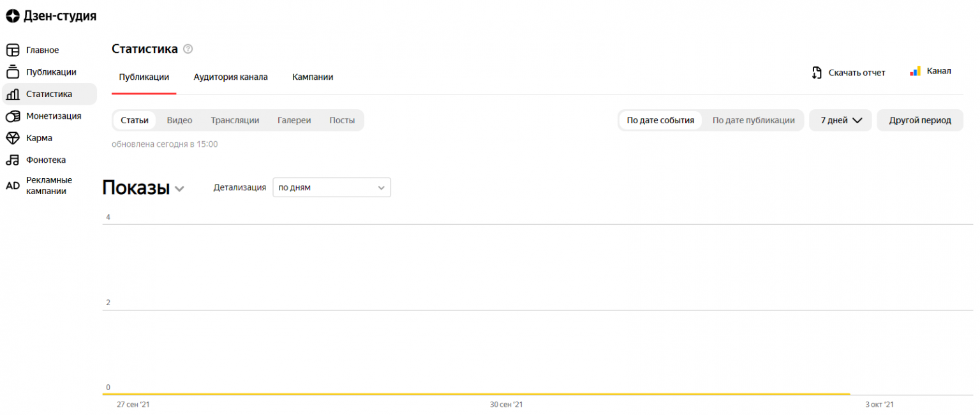Open Фонотека via its music note icon
This screenshot has width=980, height=415.
pos(13,160)
